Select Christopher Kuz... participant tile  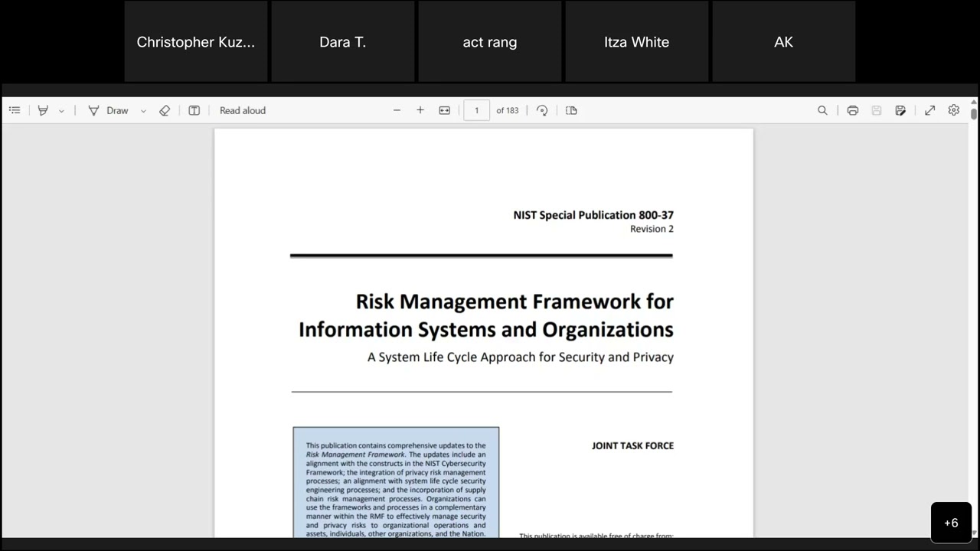[196, 41]
